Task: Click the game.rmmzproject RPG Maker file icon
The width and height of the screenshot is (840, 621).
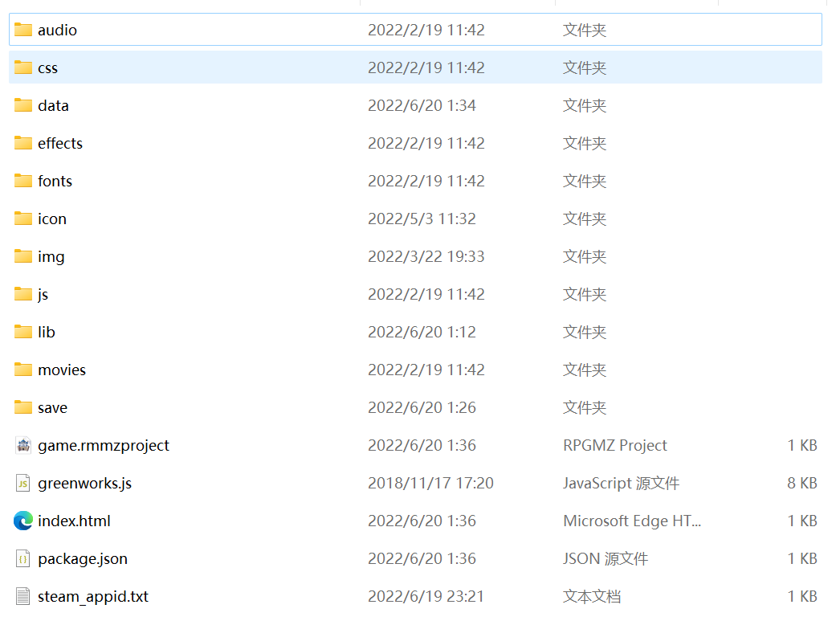Action: click(23, 445)
